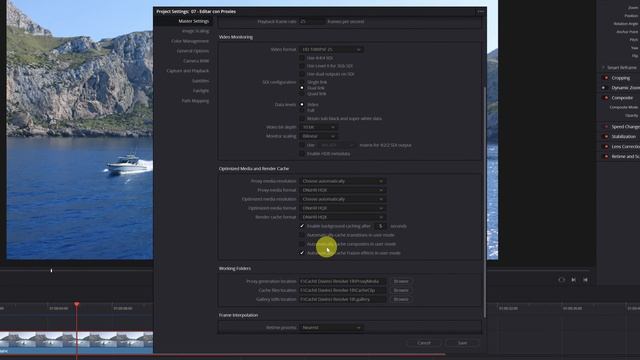Click go to first frame icon in viewer
The image size is (640, 360).
click(x=585, y=280)
